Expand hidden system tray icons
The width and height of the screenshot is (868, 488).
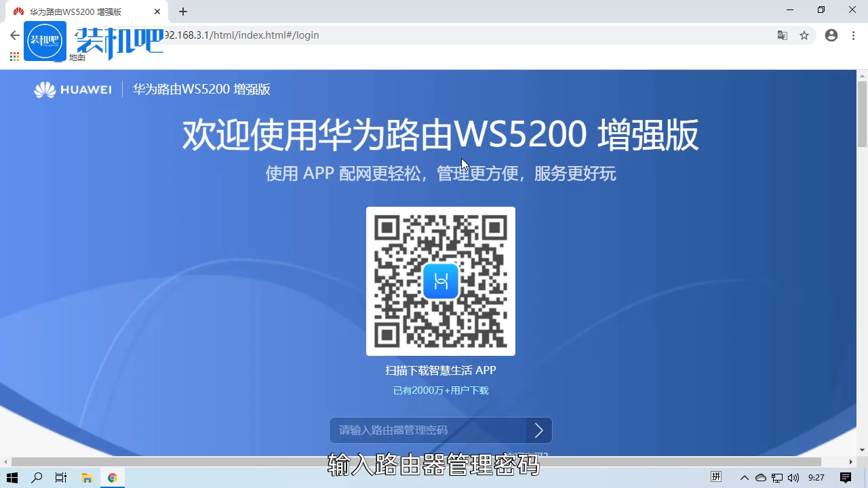click(744, 477)
